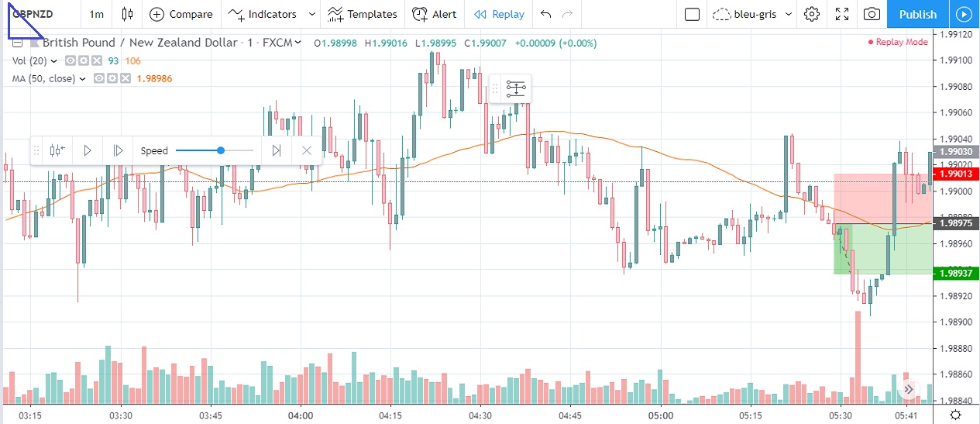980x424 pixels.
Task: Hide the Vol (20) indicator
Action: coord(70,60)
